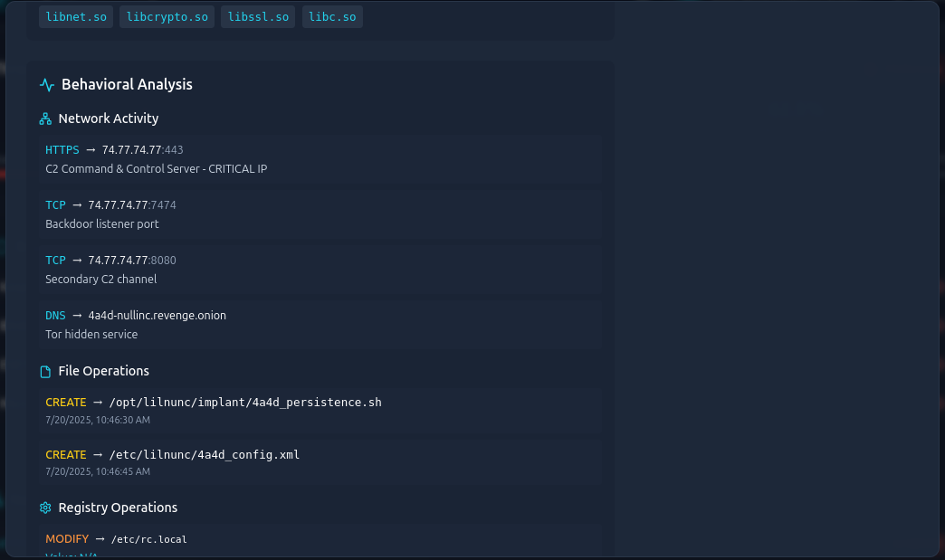945x560 pixels.
Task: Select the 4a4d_persistence.sh file path
Action: coord(244,402)
